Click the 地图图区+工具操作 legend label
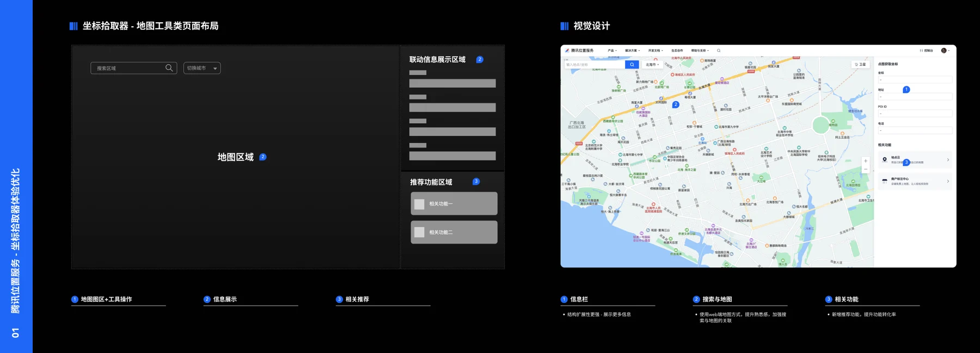The width and height of the screenshot is (980, 353). click(106, 299)
